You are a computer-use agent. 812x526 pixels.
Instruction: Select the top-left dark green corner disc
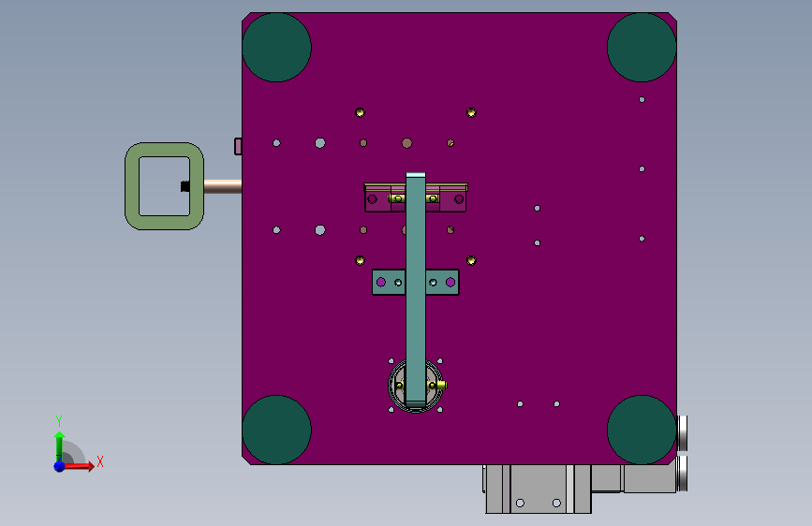click(x=276, y=47)
